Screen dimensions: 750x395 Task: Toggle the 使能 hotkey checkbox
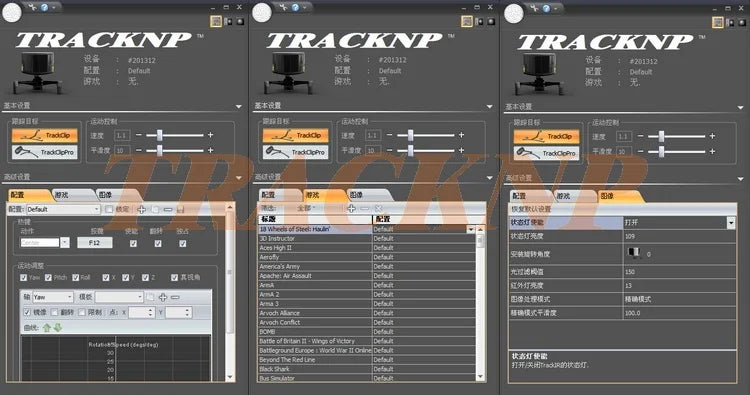coord(133,243)
